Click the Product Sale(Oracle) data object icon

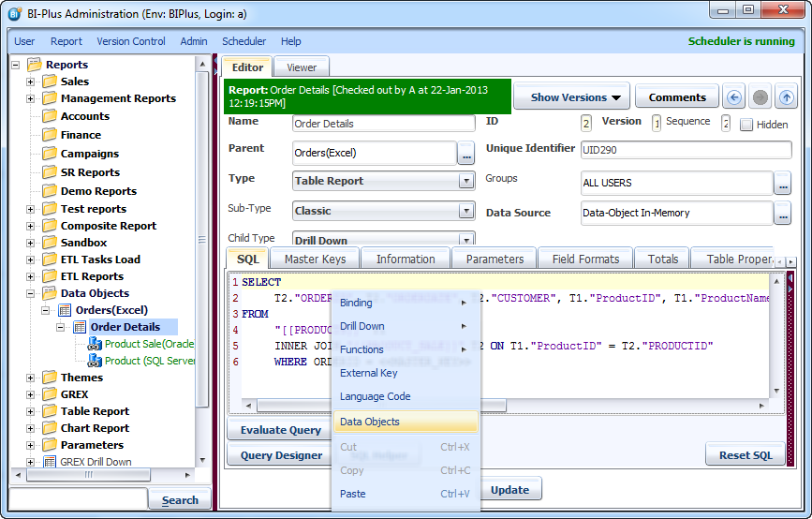pyautogui.click(x=95, y=344)
